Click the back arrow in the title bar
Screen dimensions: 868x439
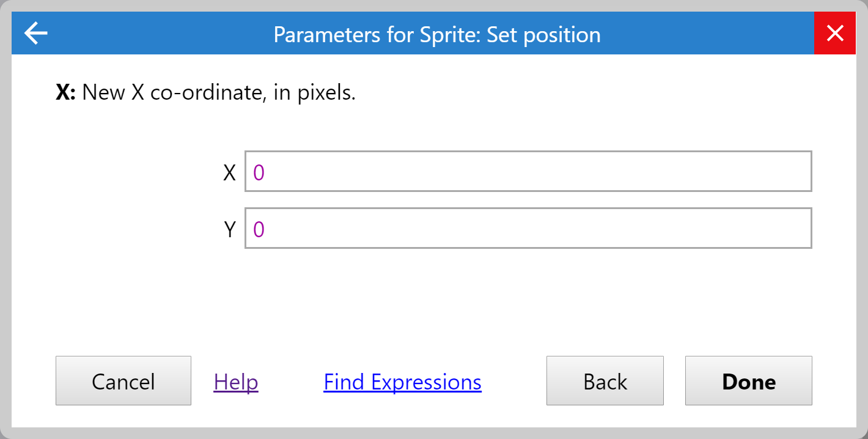(x=35, y=33)
